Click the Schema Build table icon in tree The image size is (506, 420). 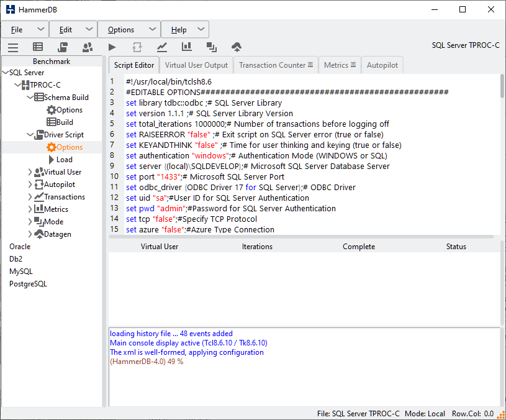tap(39, 97)
